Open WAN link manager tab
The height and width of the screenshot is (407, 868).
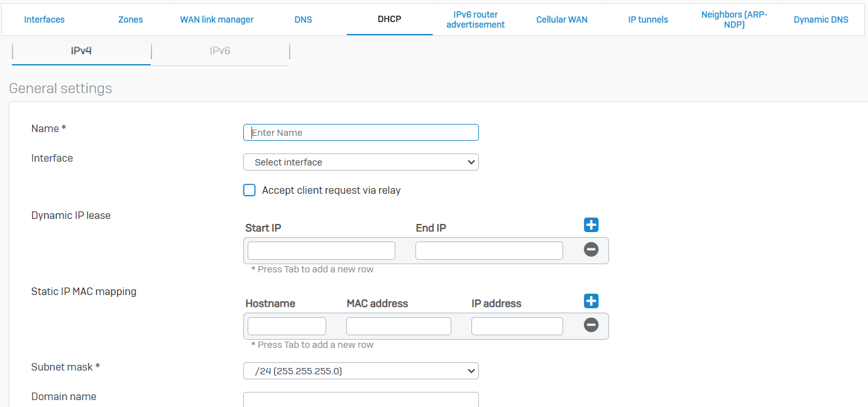click(217, 20)
